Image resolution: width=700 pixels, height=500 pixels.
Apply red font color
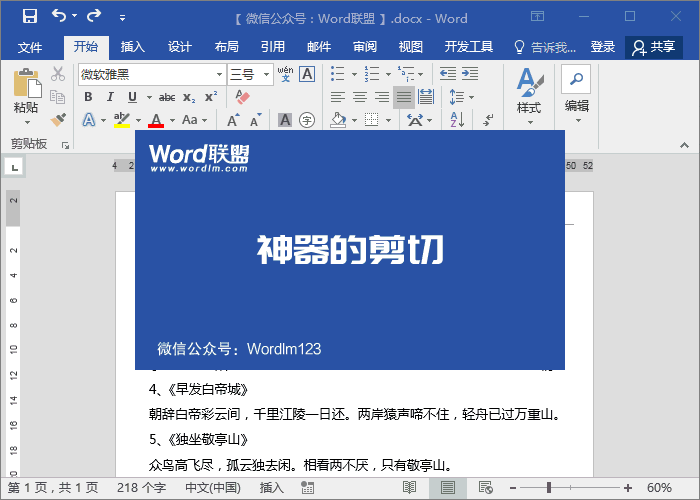156,120
